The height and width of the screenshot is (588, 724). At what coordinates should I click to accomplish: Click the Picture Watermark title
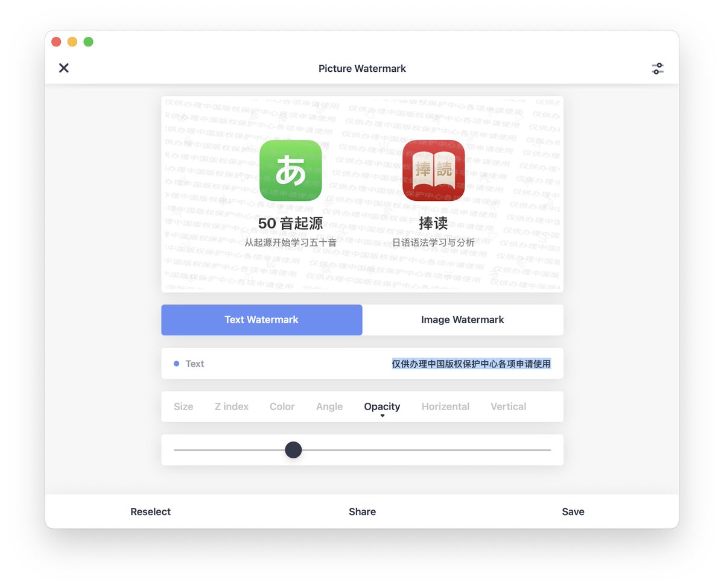(x=362, y=69)
